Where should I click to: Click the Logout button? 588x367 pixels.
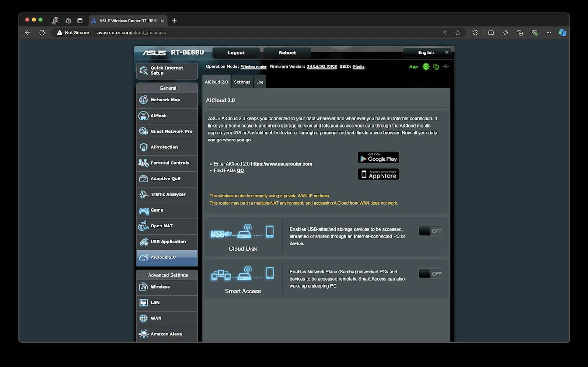[x=236, y=53]
